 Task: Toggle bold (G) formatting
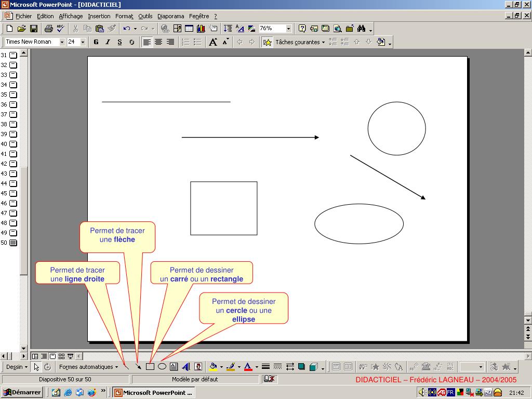96,42
